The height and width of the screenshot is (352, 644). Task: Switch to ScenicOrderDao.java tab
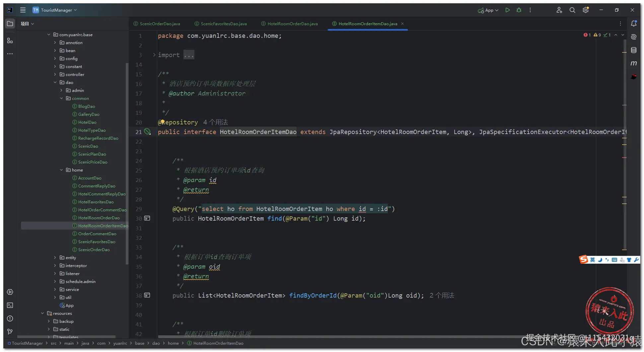157,24
